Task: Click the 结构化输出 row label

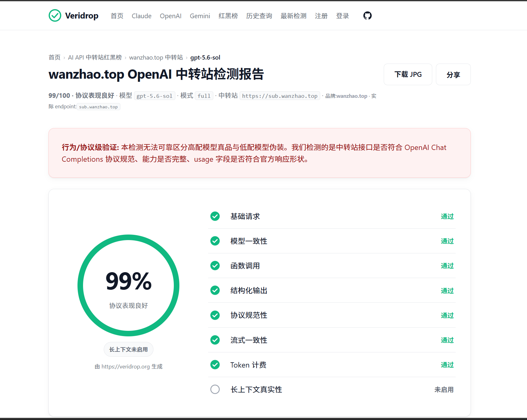Action: click(x=249, y=290)
